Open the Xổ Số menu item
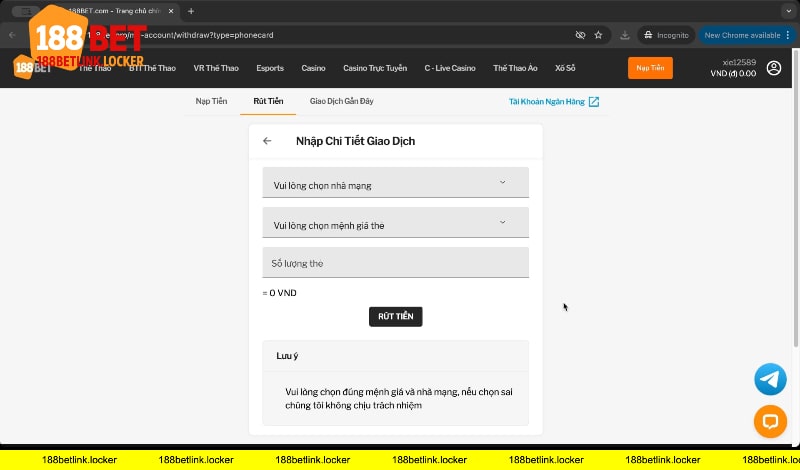 coord(565,68)
